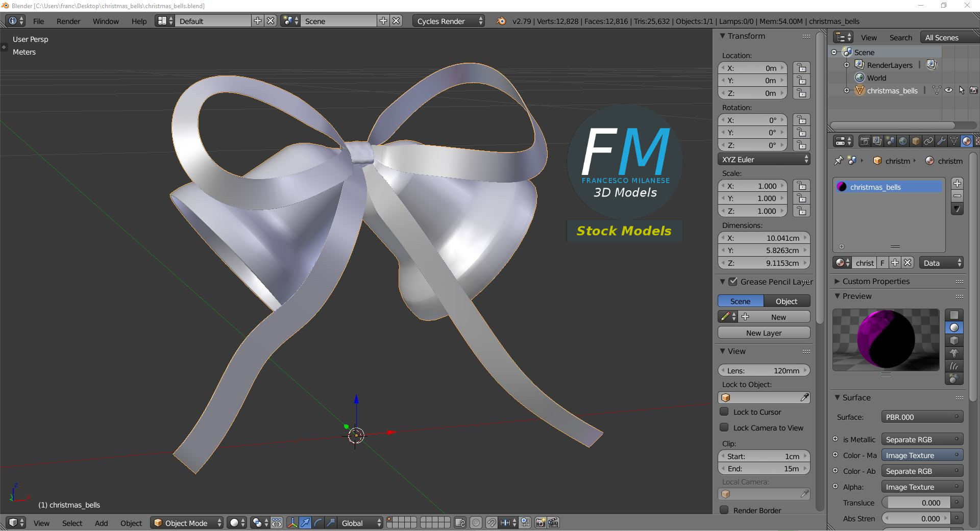Adjust the Abs Stren value slider
The width and height of the screenshot is (980, 531).
click(x=916, y=518)
